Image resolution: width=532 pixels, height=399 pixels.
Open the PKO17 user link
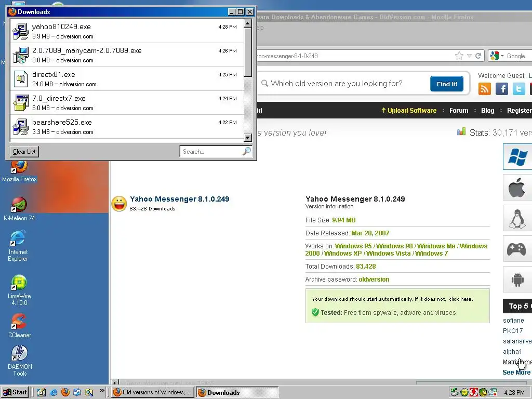pos(513,330)
